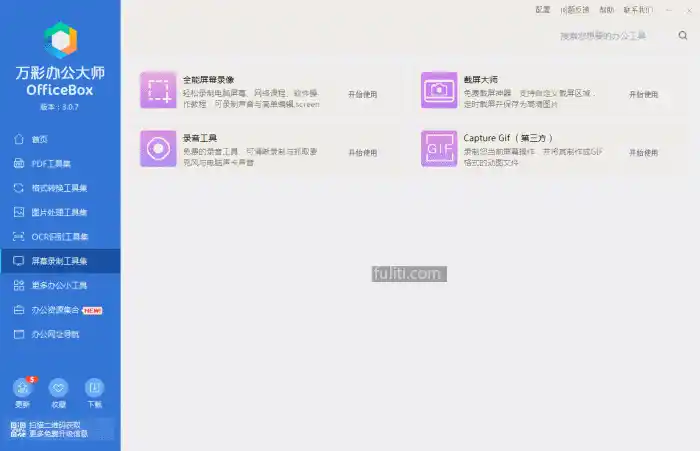
Task: Open 图片处理工具集 image processing tools
Action: tap(60, 212)
